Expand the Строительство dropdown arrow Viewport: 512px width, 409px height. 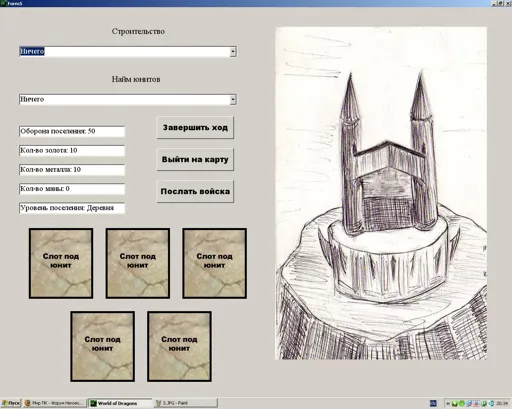click(x=233, y=52)
